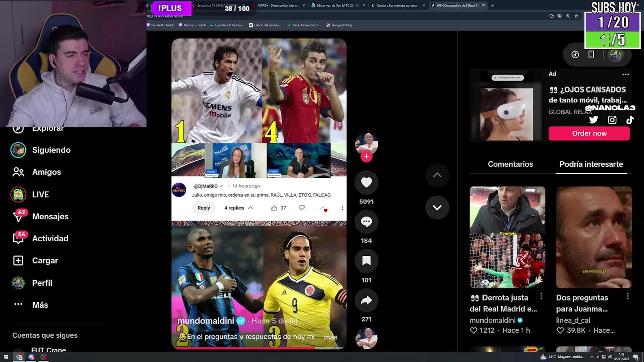Open the Razer Mouse Grip bookmark
Viewport: 644px width, 362px height.
coord(304,25)
